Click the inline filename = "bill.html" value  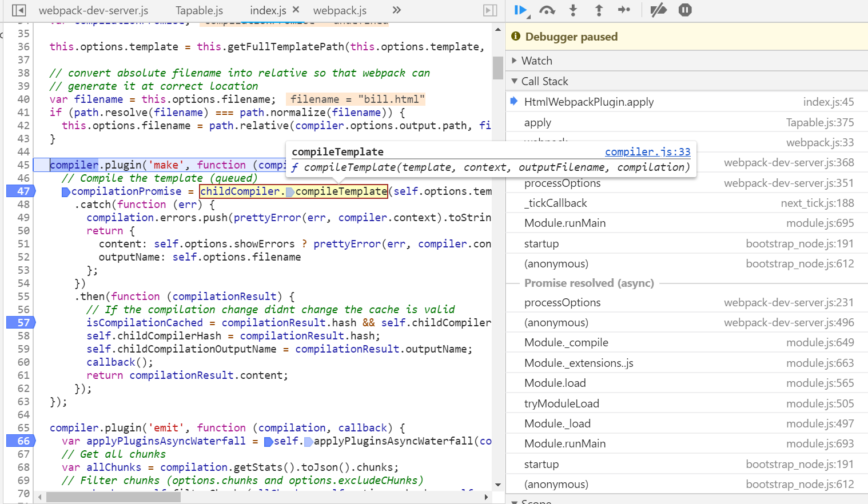pyautogui.click(x=357, y=99)
